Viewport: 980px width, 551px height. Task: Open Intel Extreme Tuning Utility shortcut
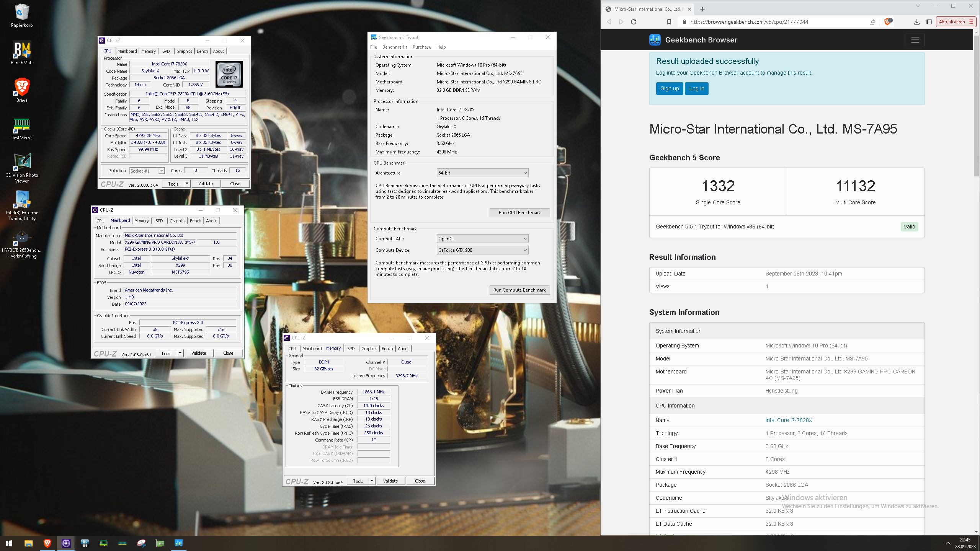point(22,206)
